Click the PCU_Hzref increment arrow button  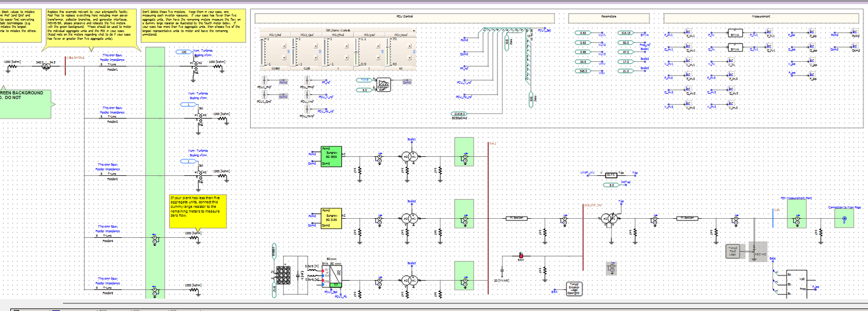point(409,46)
